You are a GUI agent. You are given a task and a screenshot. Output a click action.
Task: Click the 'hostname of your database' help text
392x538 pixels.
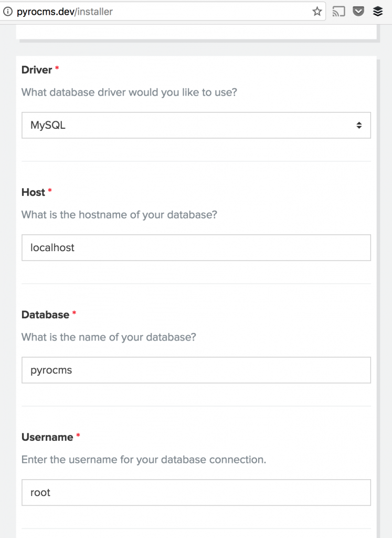tap(119, 215)
